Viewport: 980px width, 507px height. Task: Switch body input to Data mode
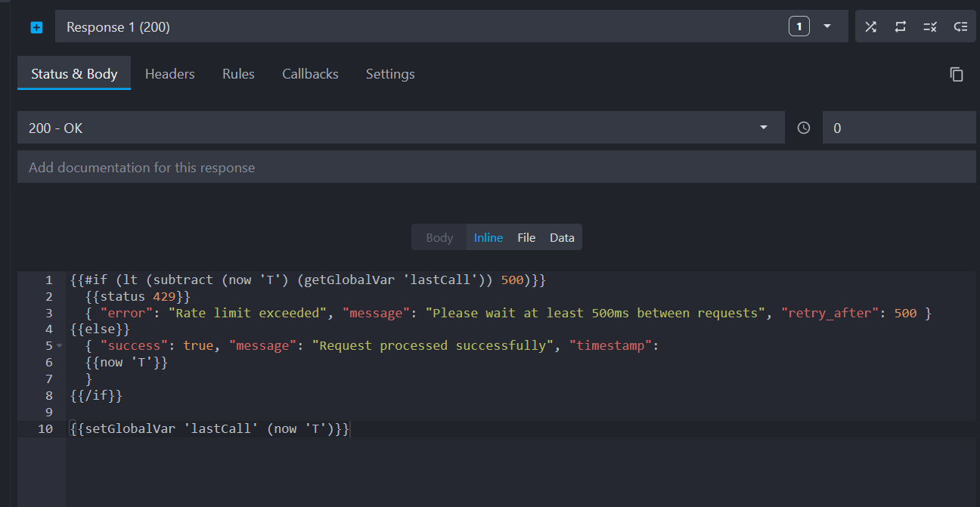click(562, 236)
